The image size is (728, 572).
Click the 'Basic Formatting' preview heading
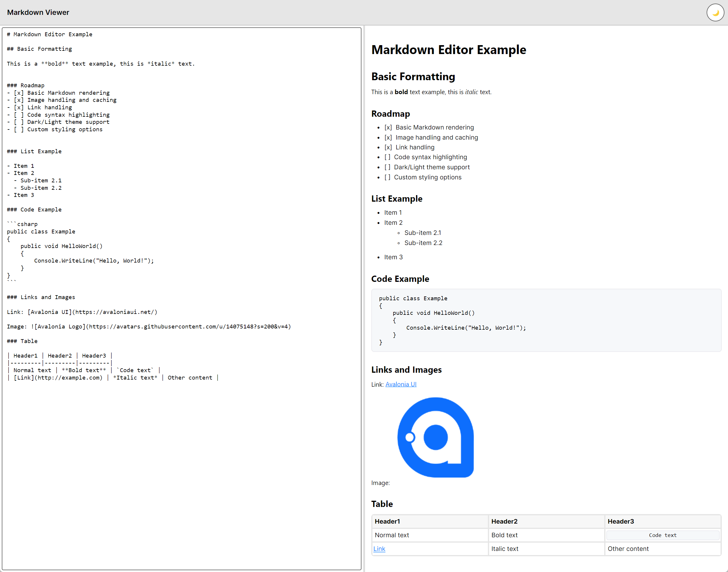point(413,77)
